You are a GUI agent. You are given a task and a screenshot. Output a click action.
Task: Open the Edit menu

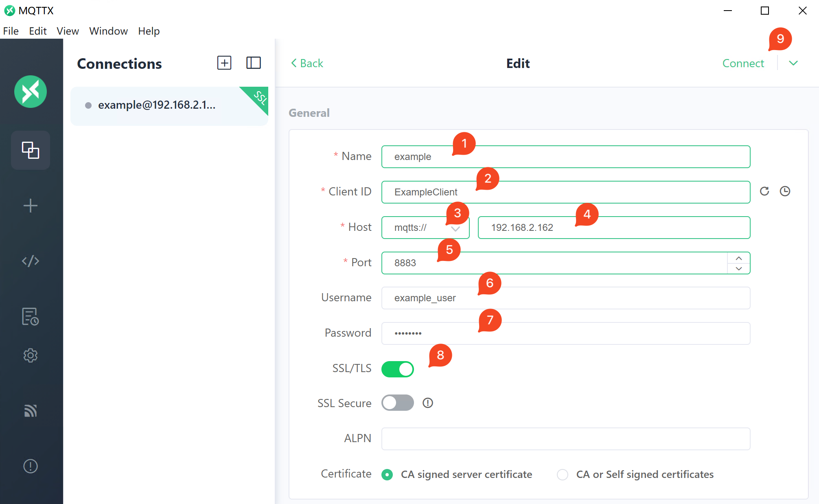tap(38, 31)
